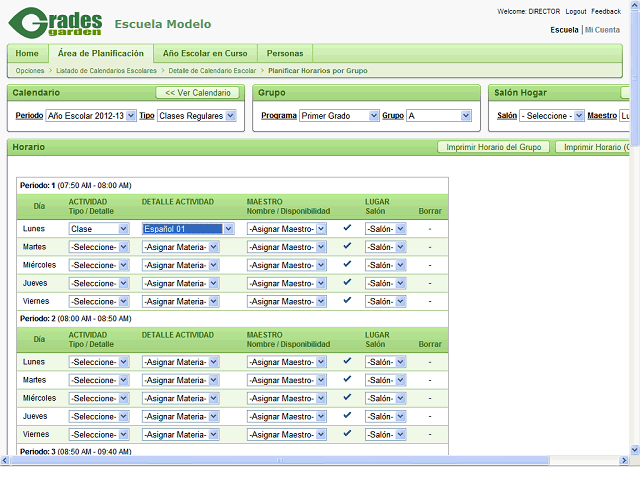Switch to Área de Planificación tab
Screen dimensions: 640x480
pyautogui.click(x=101, y=53)
